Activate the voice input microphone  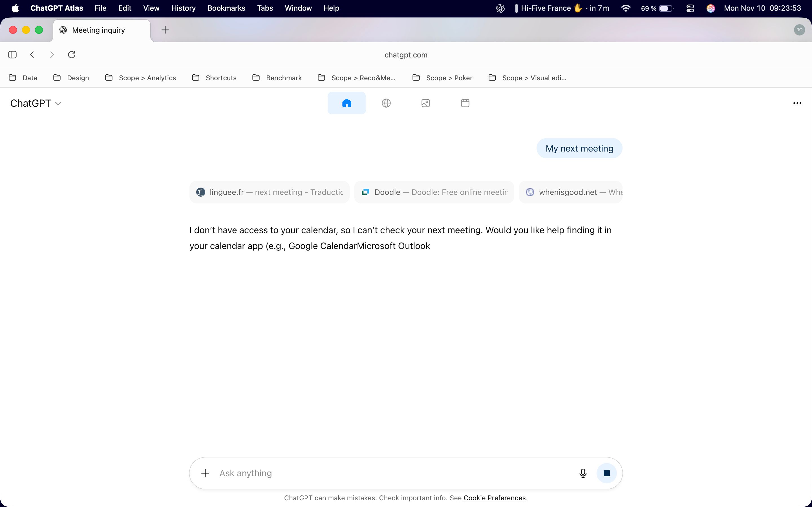583,473
